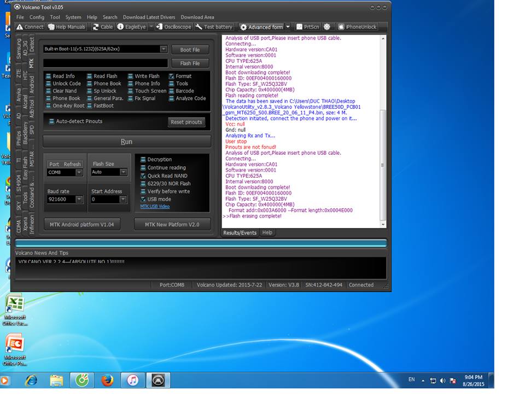Click the green Coc Coc browser taskbar icon

pyautogui.click(x=81, y=381)
